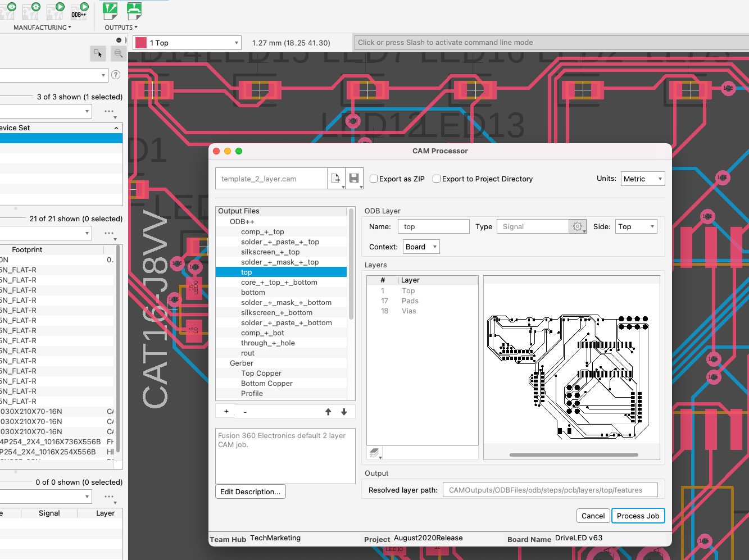Check Export to Project Directory

(x=437, y=179)
